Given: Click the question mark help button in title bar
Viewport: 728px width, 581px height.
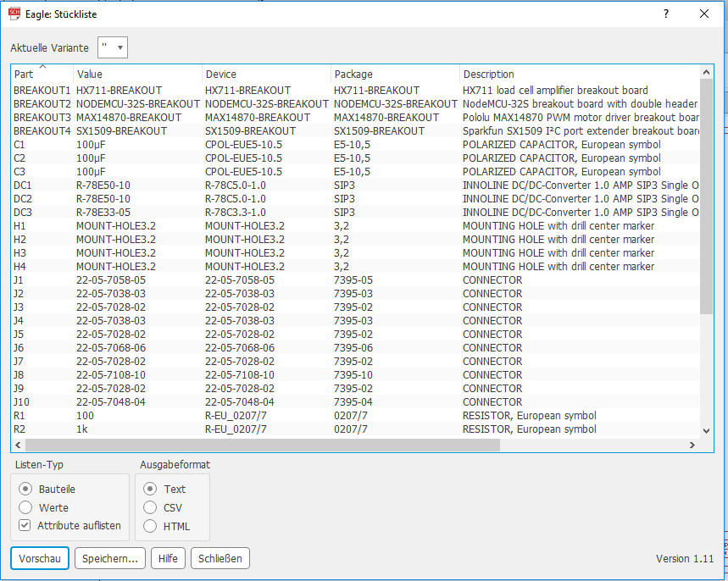Looking at the screenshot, I should pyautogui.click(x=666, y=14).
